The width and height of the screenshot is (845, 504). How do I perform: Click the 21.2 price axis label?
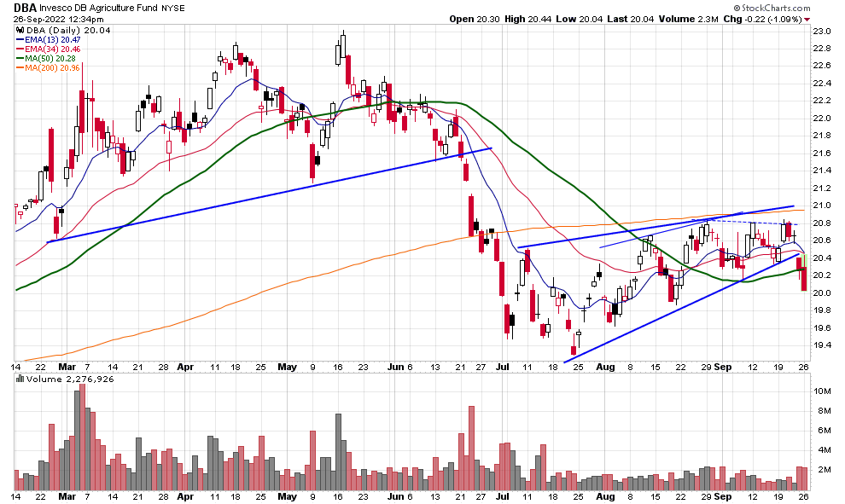[x=821, y=188]
